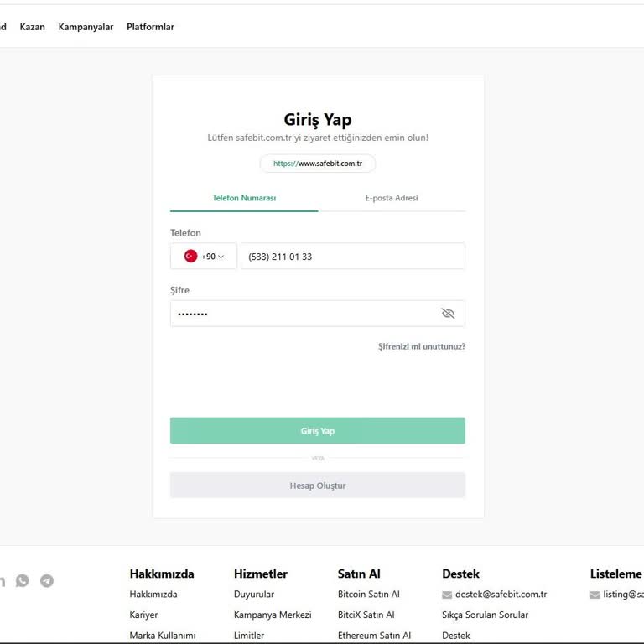Open the Kazan menu item

pyautogui.click(x=33, y=27)
